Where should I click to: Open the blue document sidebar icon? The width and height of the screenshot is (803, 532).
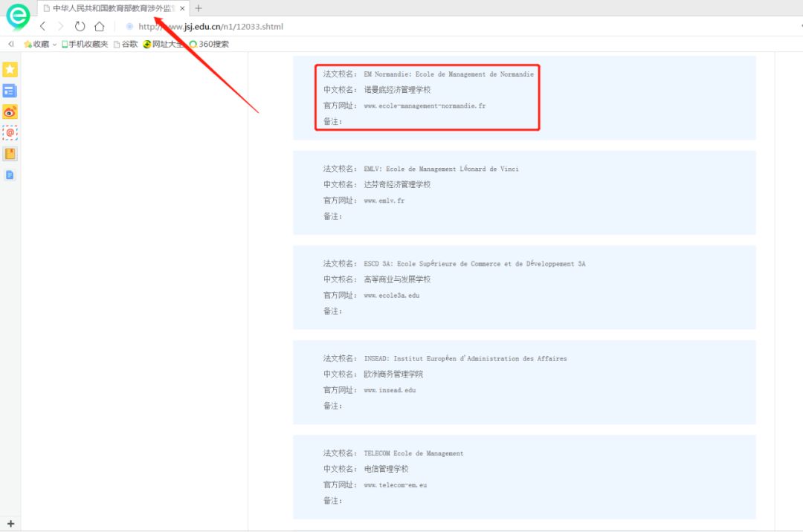(10, 175)
